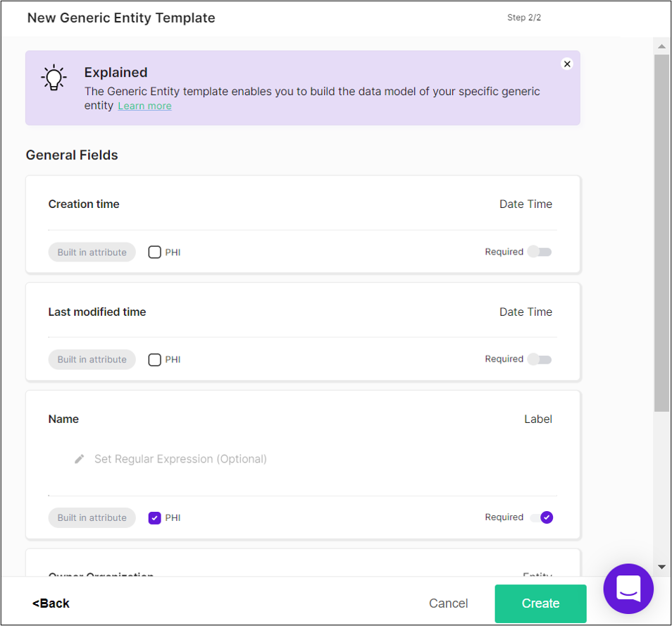Uncheck PHI for the Name field
The image size is (672, 626).
(x=155, y=518)
